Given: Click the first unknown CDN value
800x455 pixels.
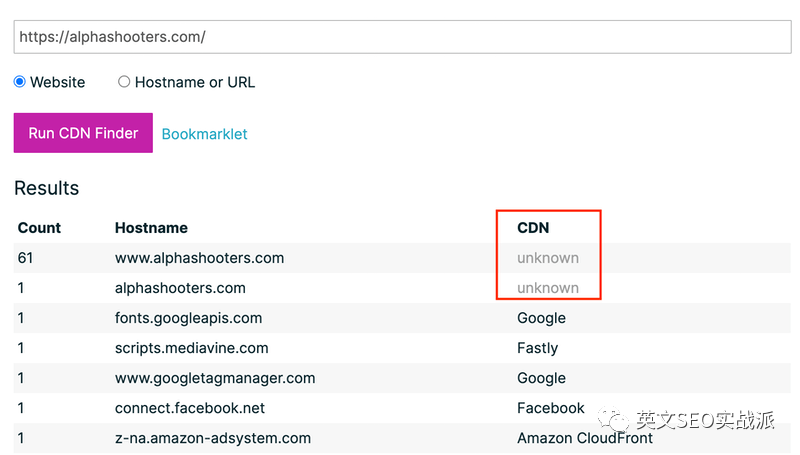Looking at the screenshot, I should [x=548, y=258].
